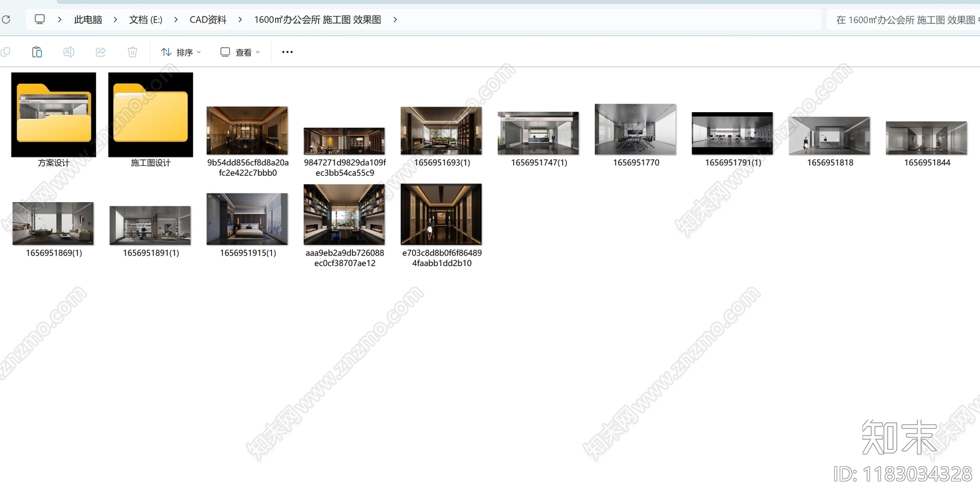Screen dimensions: 980x498
Task: Select the 1656951693(1) image thumbnail
Action: (x=442, y=130)
